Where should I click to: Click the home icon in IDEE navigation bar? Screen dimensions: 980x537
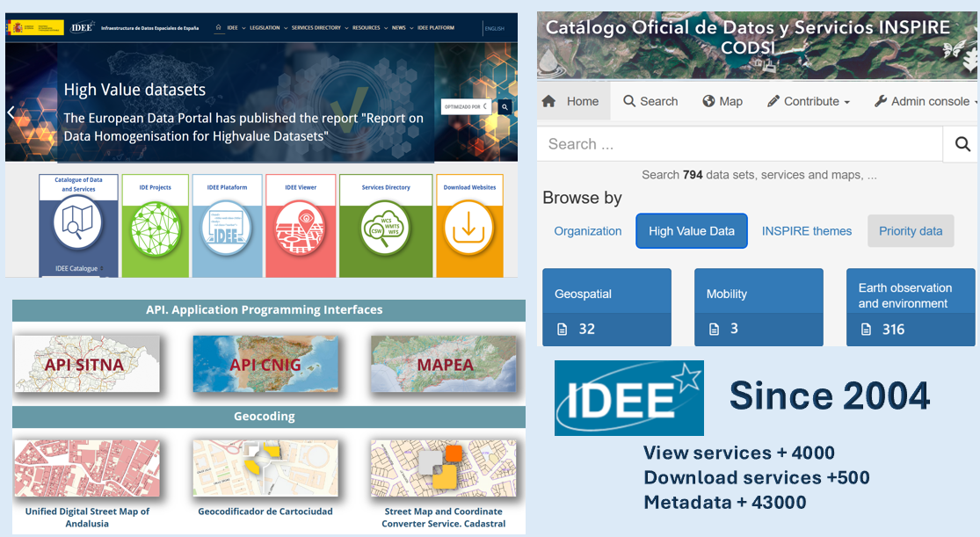[x=218, y=27]
